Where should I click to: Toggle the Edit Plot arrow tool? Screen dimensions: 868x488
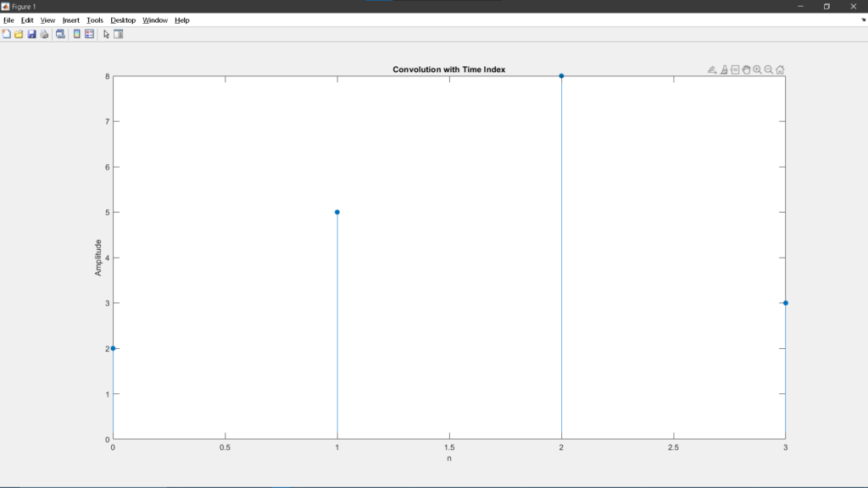(106, 34)
